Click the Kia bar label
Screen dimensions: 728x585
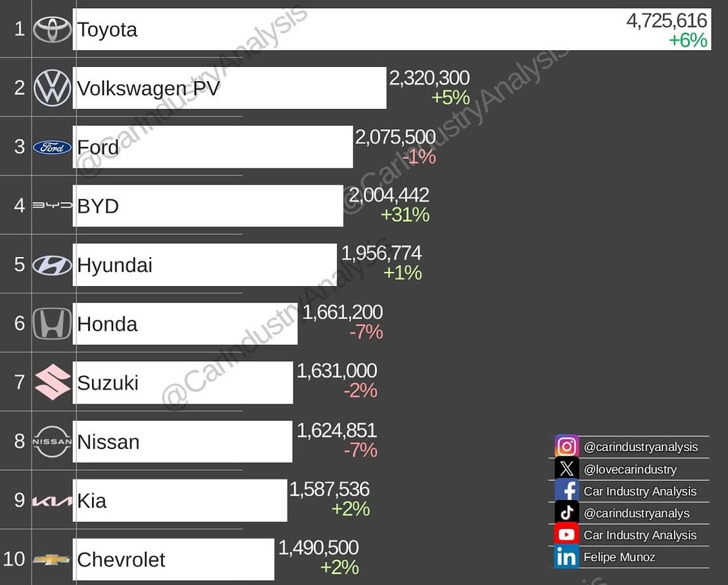(92, 500)
